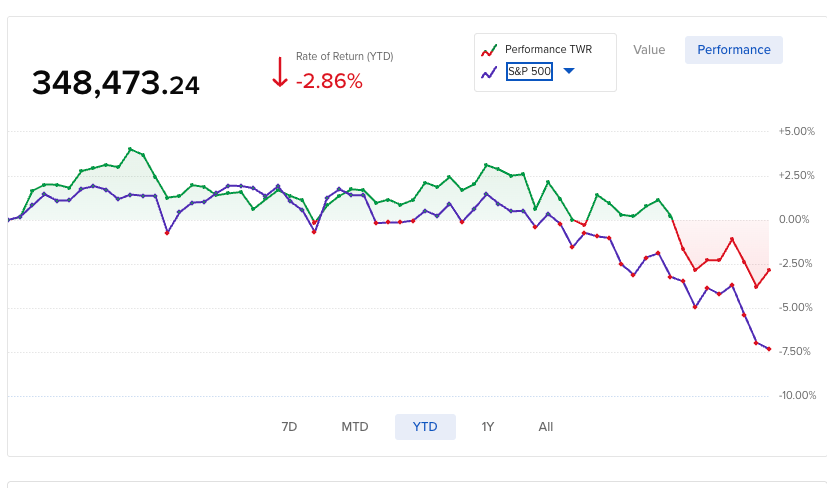Click the highest green point on the chart
Image resolution: width=827 pixels, height=488 pixels.
(130, 149)
